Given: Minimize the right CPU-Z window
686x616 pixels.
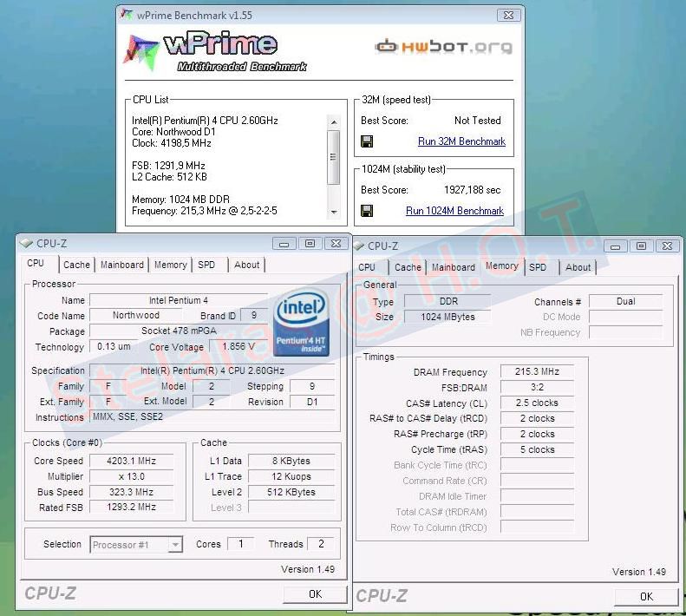Looking at the screenshot, I should [x=615, y=246].
